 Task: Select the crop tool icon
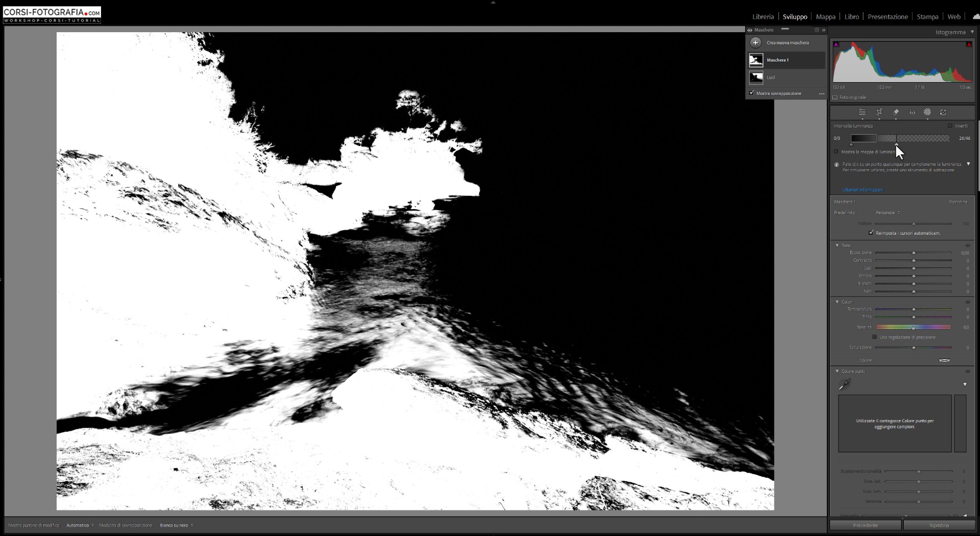(x=879, y=112)
